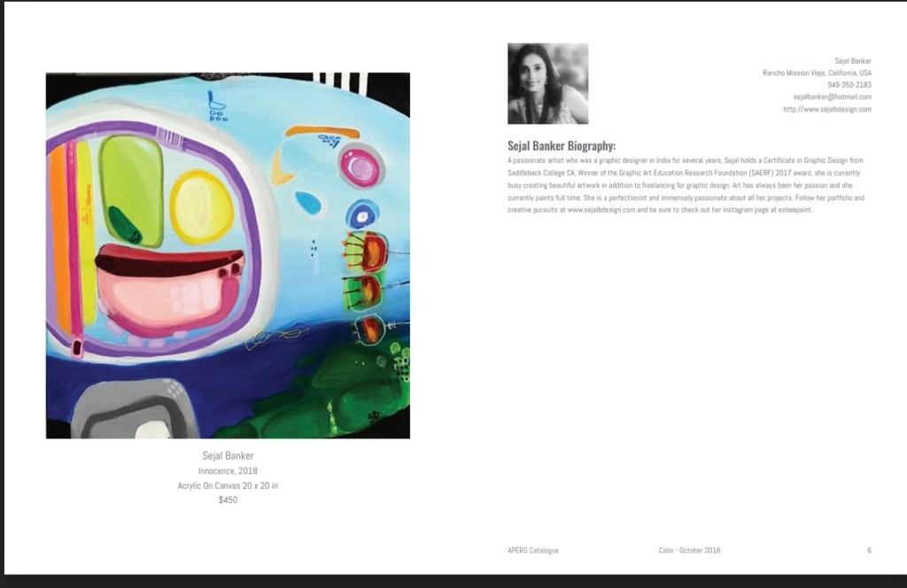The width and height of the screenshot is (907, 588).
Task: Open the sejalbanker@hotmail.com email link
Action: pos(832,97)
